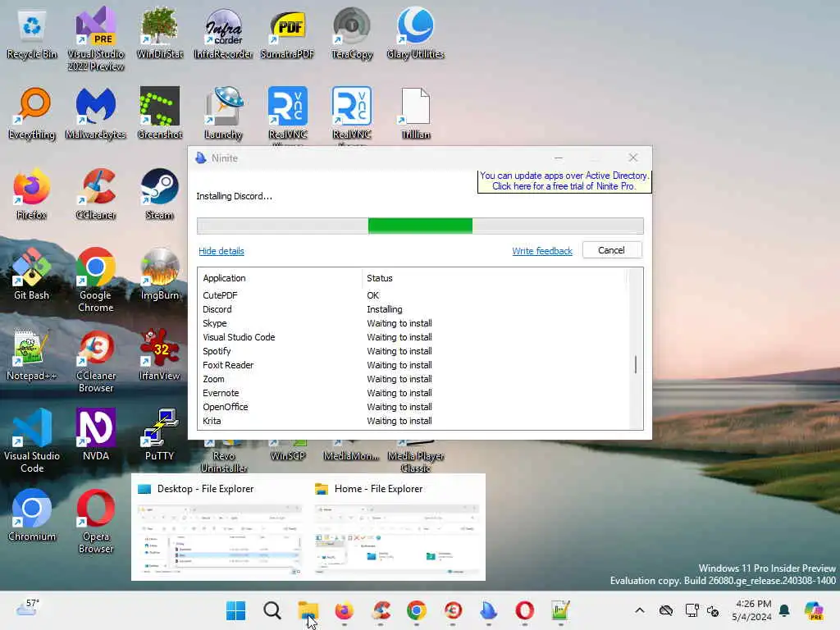Select the Discord row in list

click(x=412, y=309)
